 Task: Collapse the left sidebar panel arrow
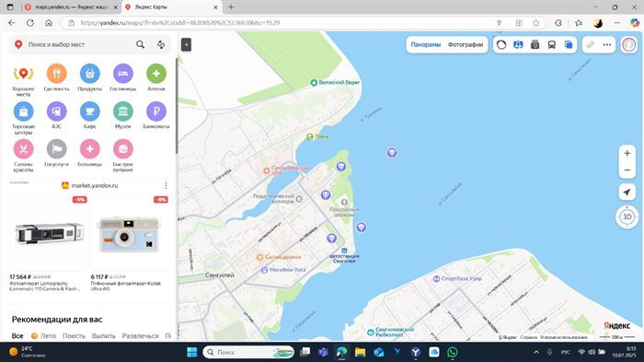(x=186, y=44)
